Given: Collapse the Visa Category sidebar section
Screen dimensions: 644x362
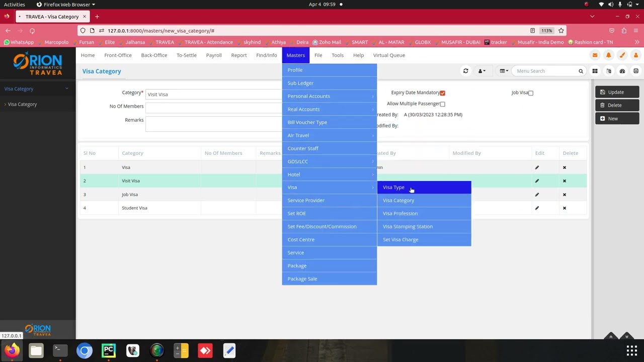Looking at the screenshot, I should point(38,89).
